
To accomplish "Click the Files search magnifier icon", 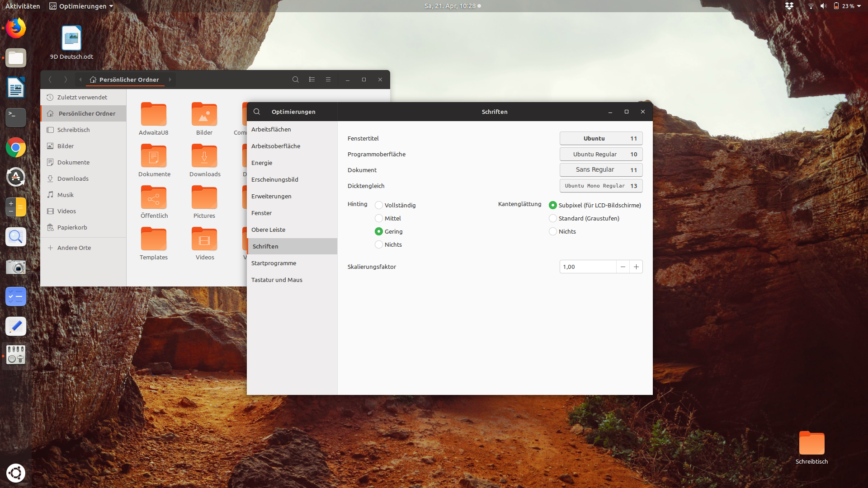I will click(296, 80).
